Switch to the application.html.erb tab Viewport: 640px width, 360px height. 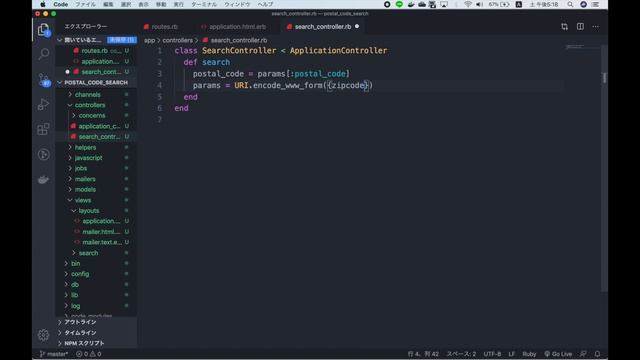237,27
